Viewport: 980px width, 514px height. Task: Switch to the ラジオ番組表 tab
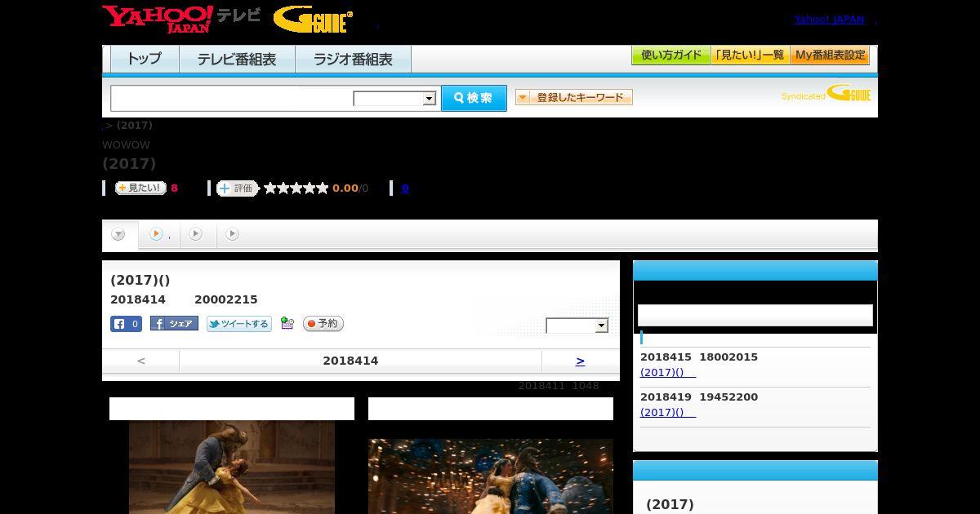[353, 60]
